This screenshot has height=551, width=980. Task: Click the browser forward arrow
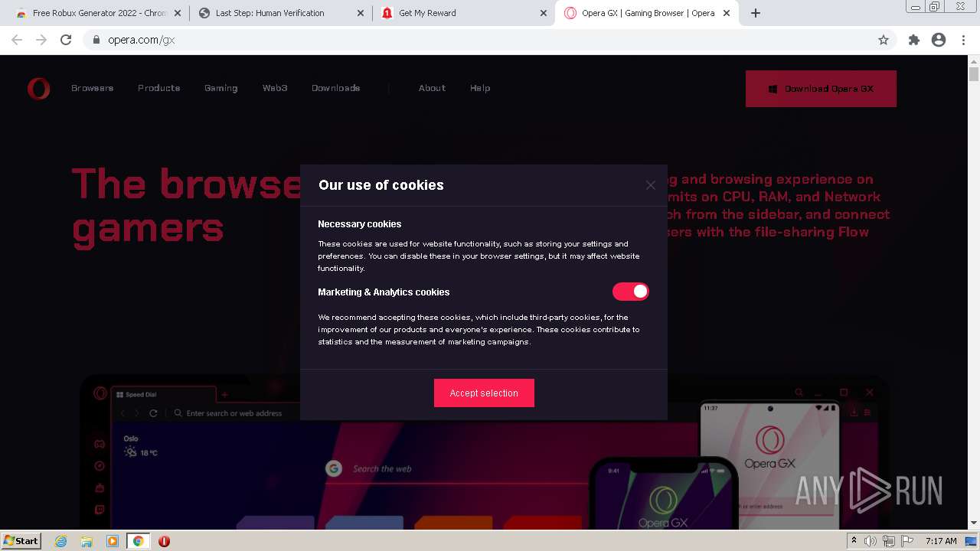41,40
